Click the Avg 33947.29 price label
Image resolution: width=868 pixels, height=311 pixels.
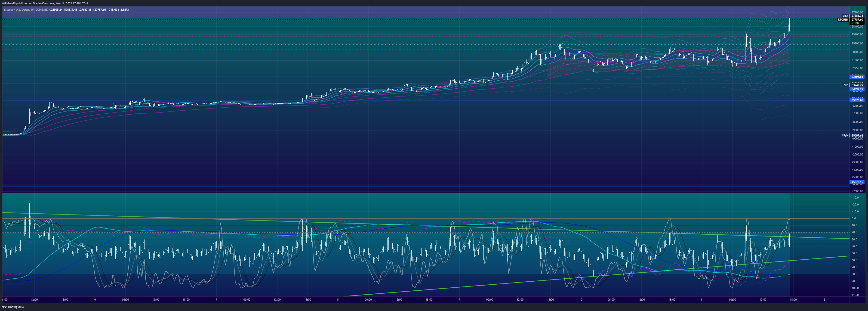(853, 85)
